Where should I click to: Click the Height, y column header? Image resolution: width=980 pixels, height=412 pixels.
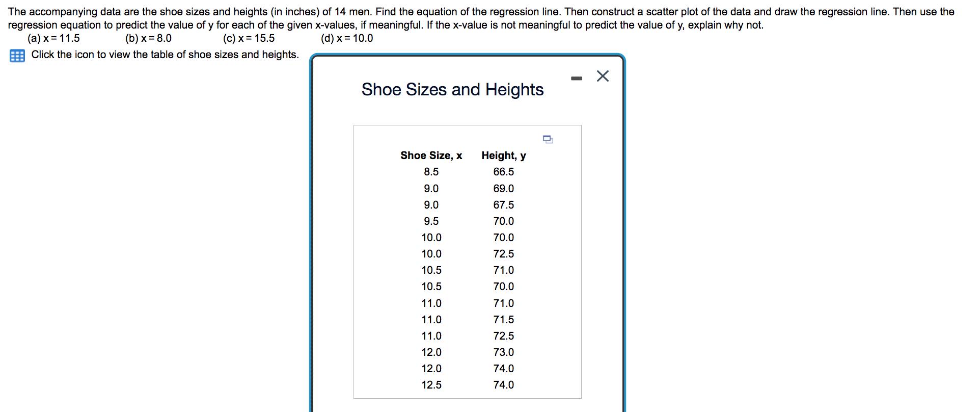pos(503,156)
